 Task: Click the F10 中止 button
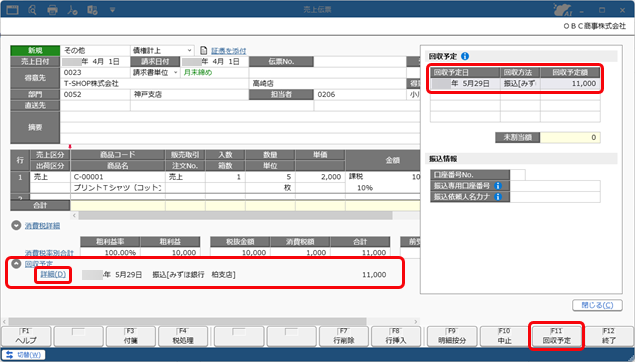(x=504, y=336)
